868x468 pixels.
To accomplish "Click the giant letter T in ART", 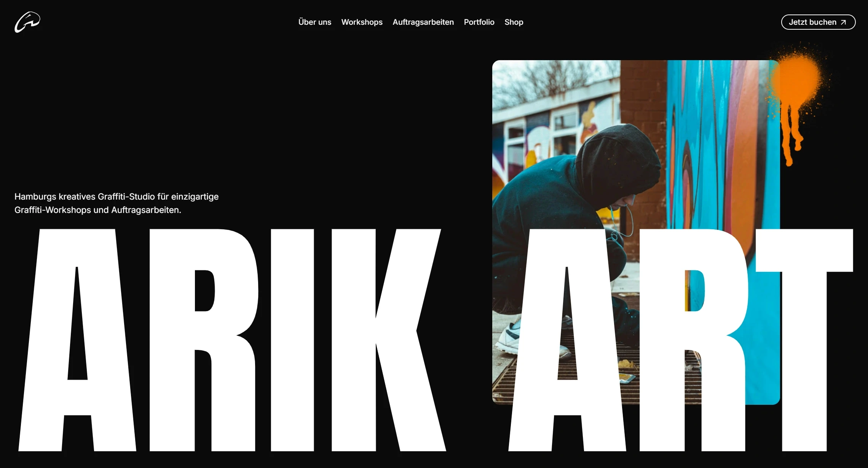I will [x=804, y=340].
